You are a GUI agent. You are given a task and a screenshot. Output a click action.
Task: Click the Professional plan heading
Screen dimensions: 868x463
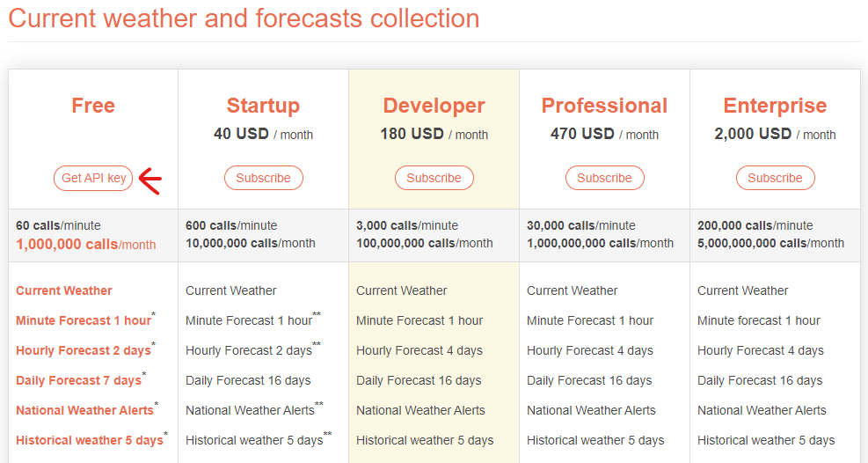click(x=604, y=106)
